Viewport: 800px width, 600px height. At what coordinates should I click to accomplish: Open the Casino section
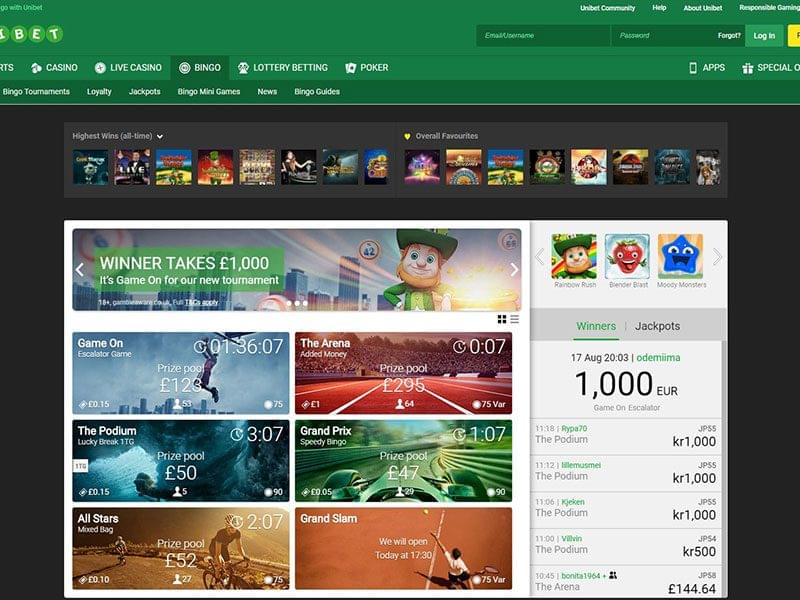tap(54, 68)
